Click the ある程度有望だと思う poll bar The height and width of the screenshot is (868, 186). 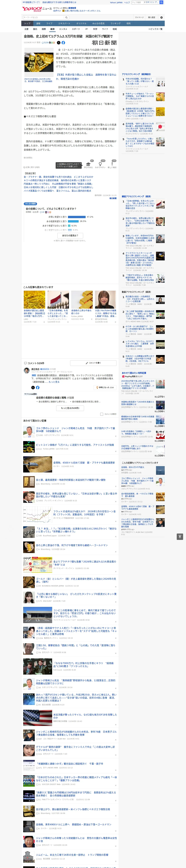[x=73, y=221]
